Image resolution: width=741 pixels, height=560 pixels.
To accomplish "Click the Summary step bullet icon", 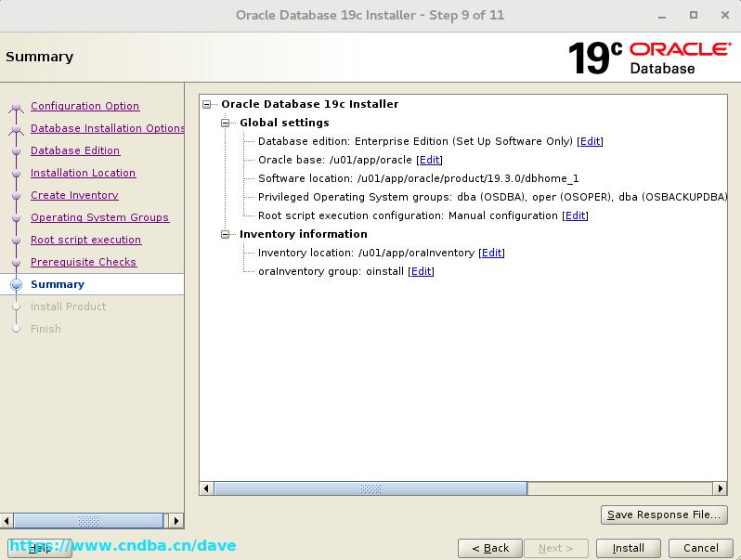I will pos(16,284).
